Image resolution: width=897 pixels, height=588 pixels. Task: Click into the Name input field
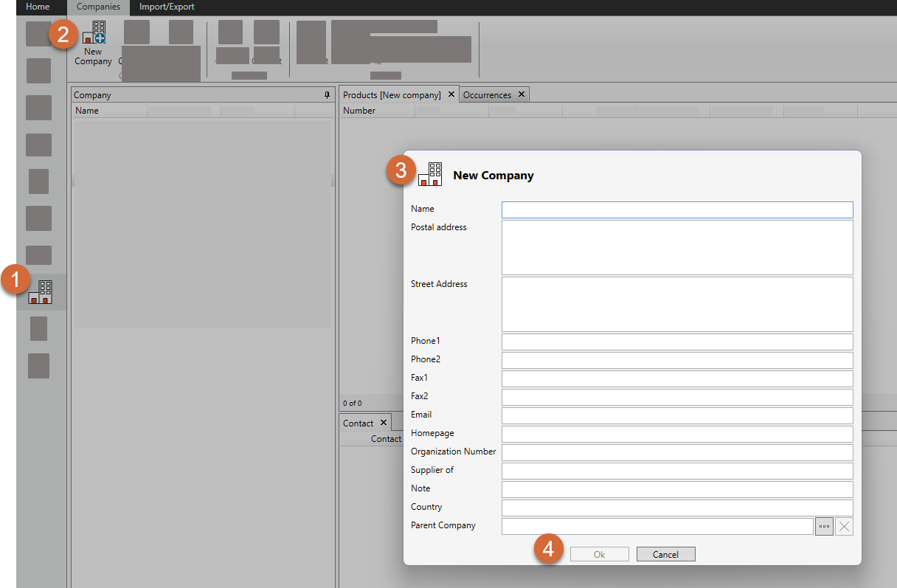[x=676, y=210]
